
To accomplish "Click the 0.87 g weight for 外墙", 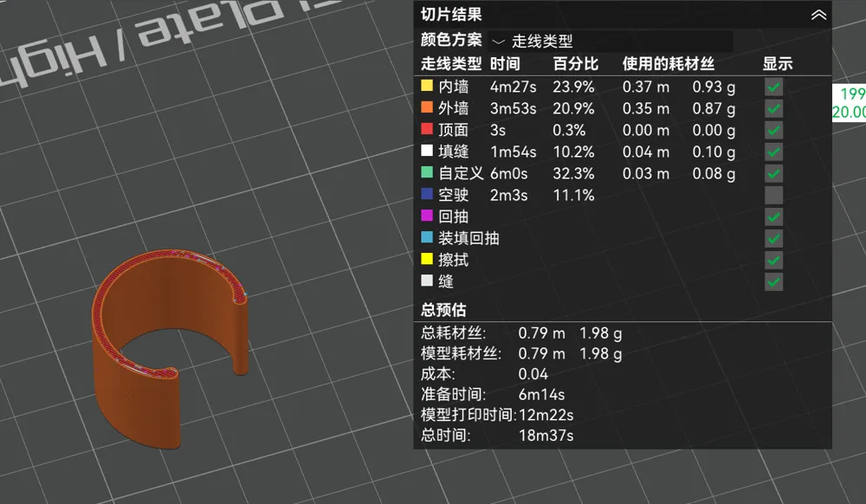I will pos(714,109).
